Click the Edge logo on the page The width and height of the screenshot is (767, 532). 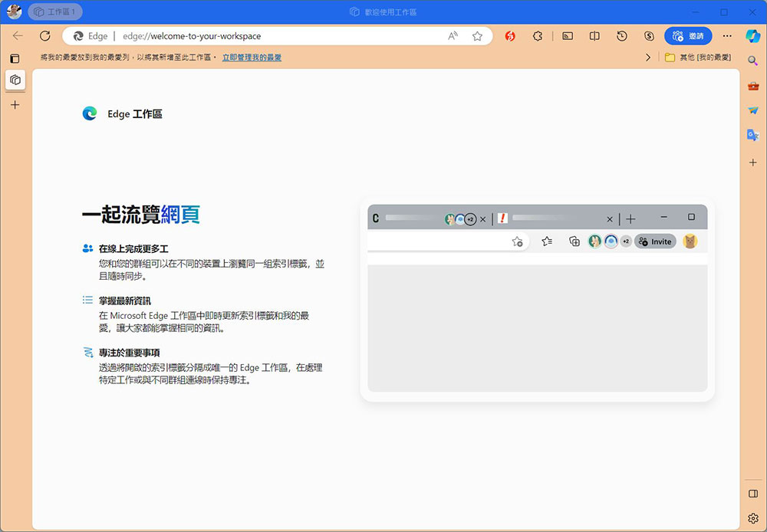tap(90, 113)
